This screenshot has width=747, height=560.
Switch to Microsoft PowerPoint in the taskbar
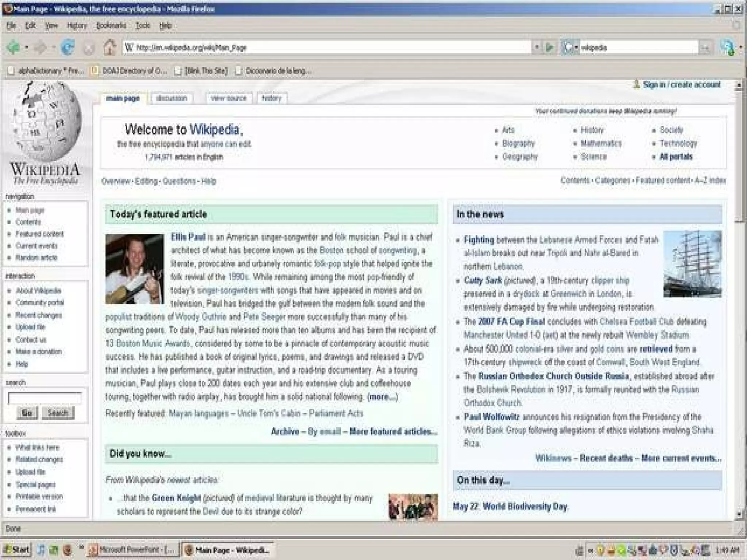(x=133, y=549)
